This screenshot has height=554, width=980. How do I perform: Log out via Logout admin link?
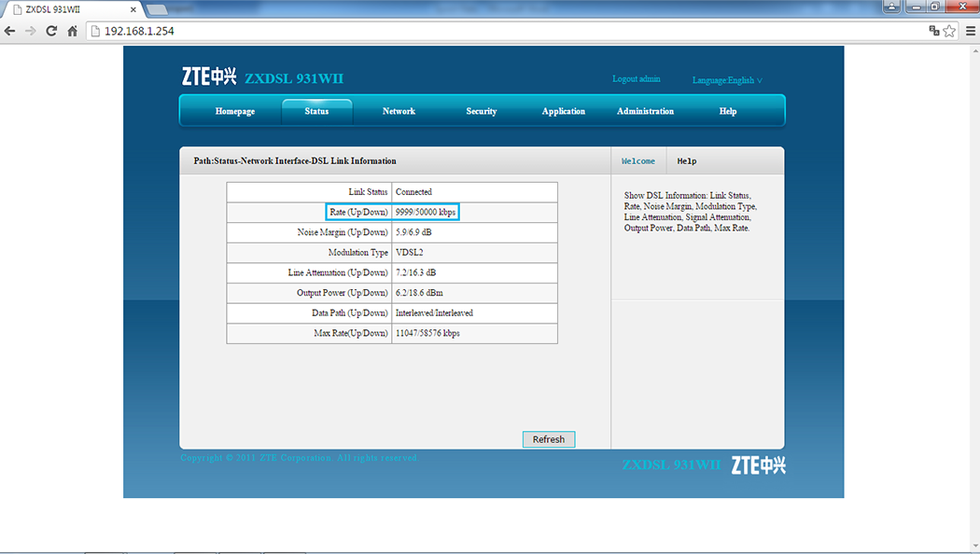pos(637,78)
